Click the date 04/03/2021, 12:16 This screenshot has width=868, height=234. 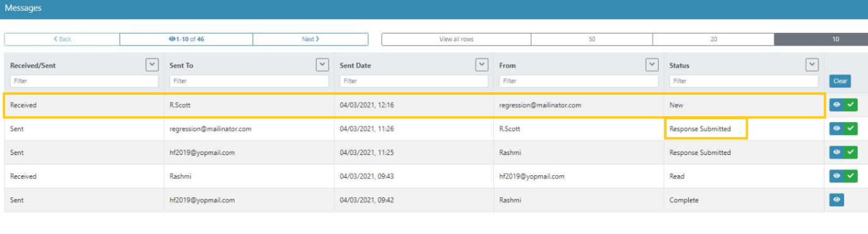(366, 105)
